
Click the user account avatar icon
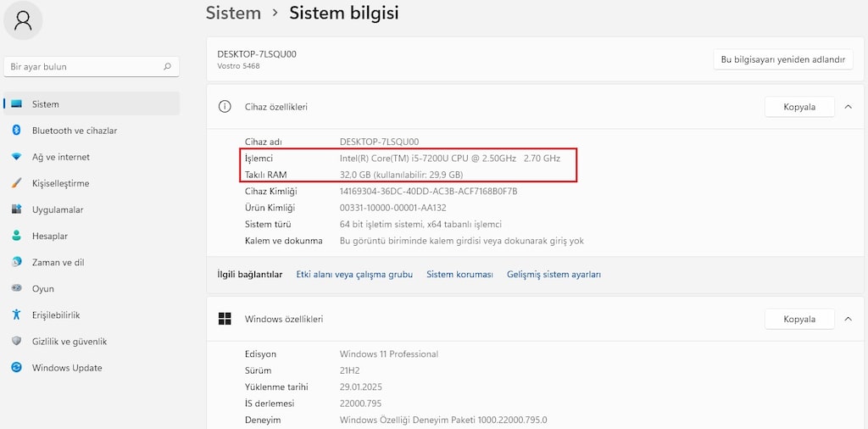[23, 20]
